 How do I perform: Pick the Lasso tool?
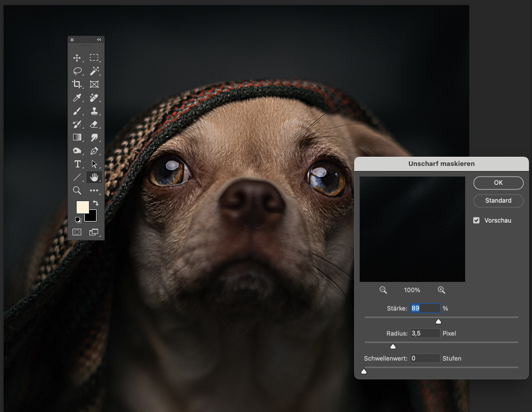(77, 71)
